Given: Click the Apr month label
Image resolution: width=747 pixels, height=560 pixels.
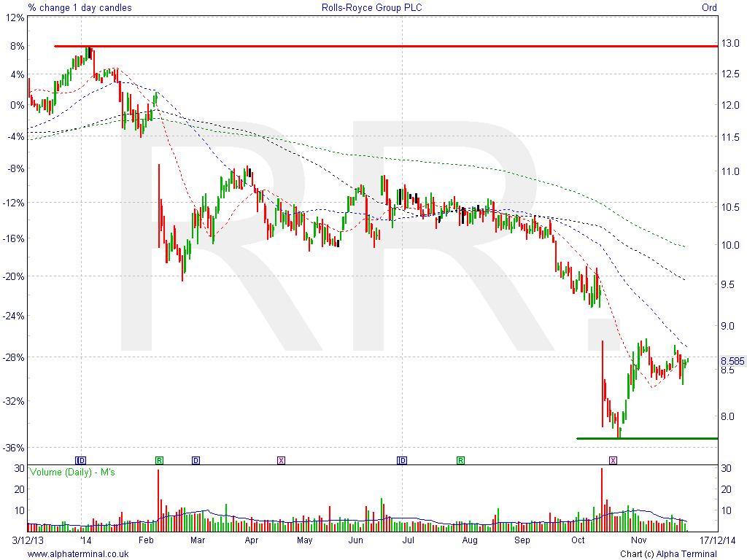Looking at the screenshot, I should (x=251, y=540).
